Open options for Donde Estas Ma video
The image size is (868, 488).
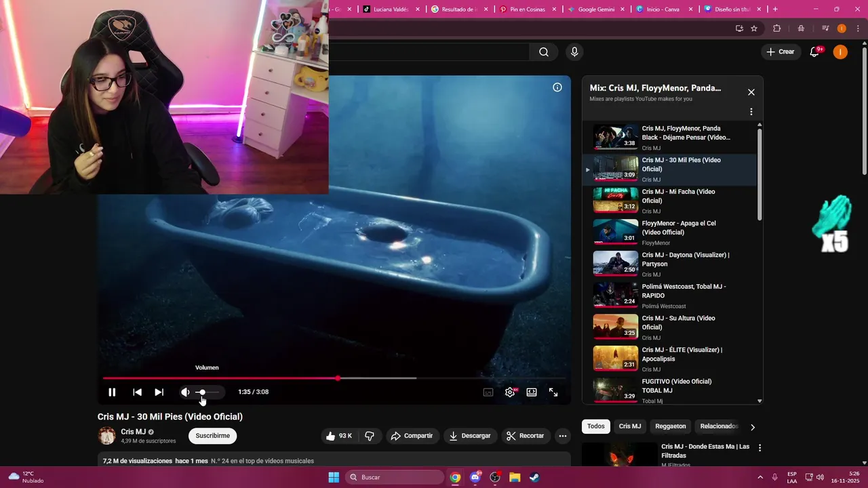(759, 448)
